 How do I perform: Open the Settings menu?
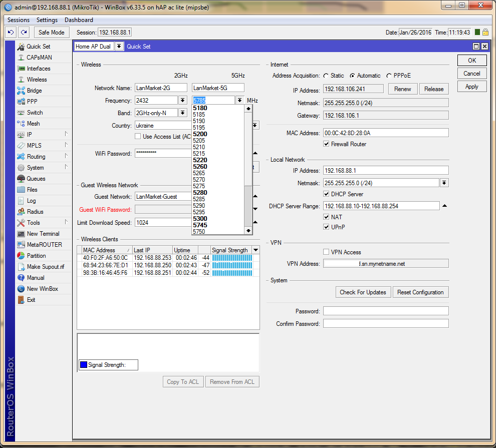coord(47,20)
